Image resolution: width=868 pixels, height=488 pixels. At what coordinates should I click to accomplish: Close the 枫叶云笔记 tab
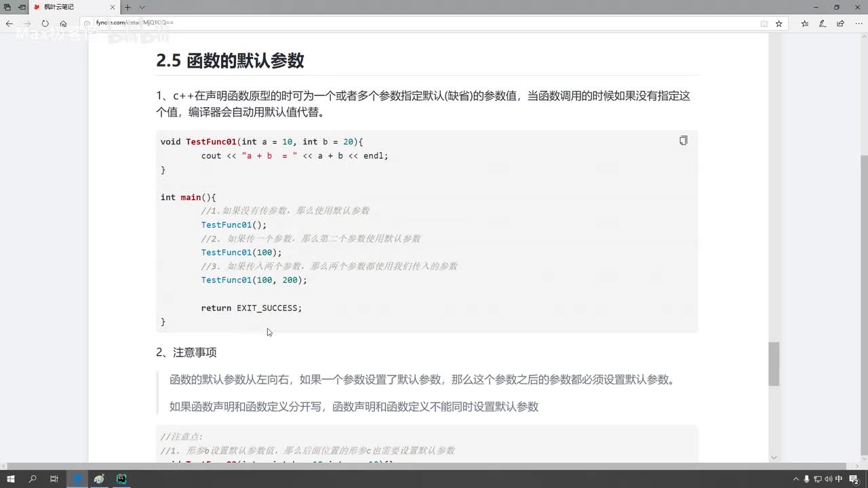(x=113, y=7)
